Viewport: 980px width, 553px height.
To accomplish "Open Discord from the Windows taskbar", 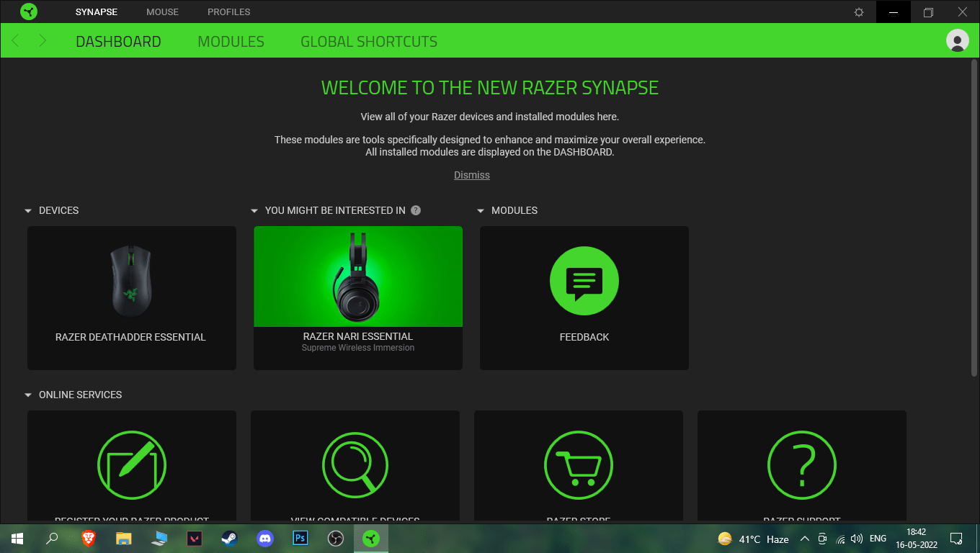I will [x=265, y=539].
